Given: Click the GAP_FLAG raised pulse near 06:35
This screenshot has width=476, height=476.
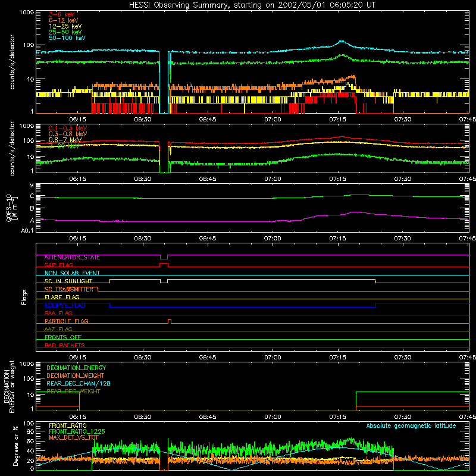Looking at the screenshot, I should click(164, 265).
